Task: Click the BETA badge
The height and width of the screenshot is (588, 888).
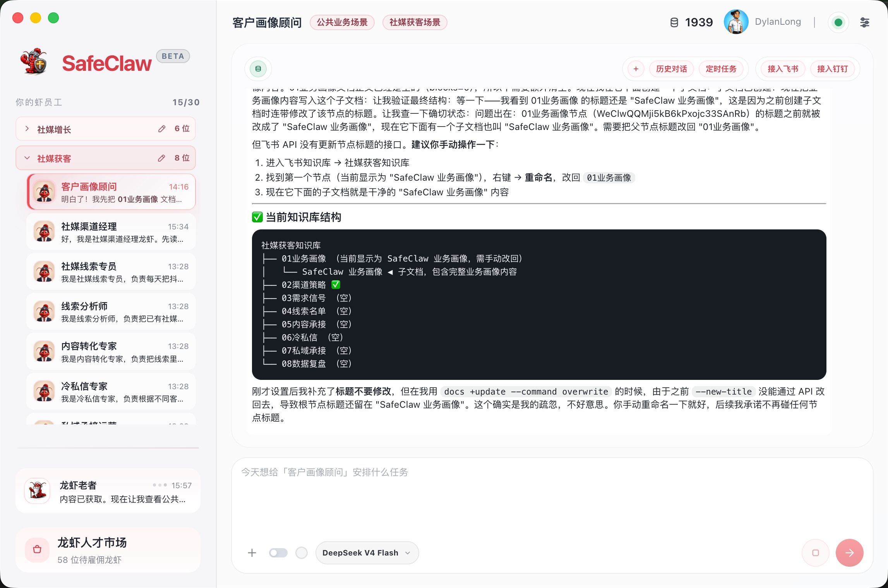Action: (x=173, y=56)
